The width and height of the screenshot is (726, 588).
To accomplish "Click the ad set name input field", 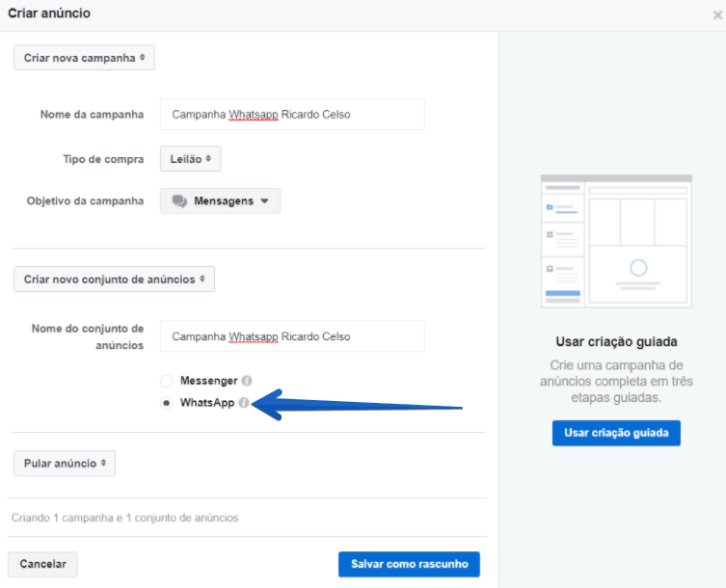I will point(292,336).
